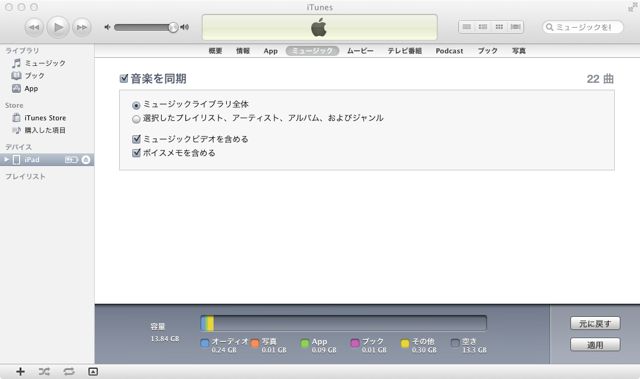Switch to Cover Flow view icon
The image size is (640, 379).
[516, 27]
